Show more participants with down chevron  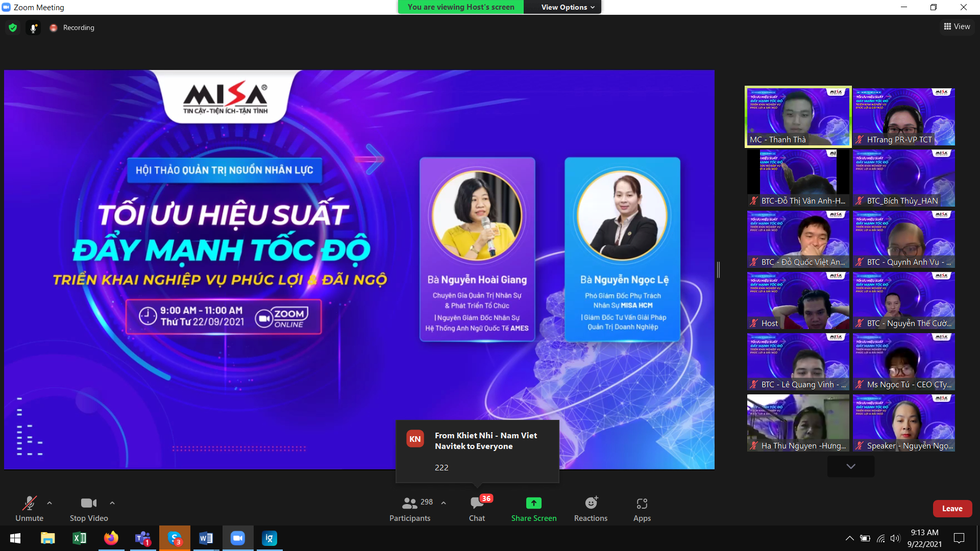[x=851, y=466]
